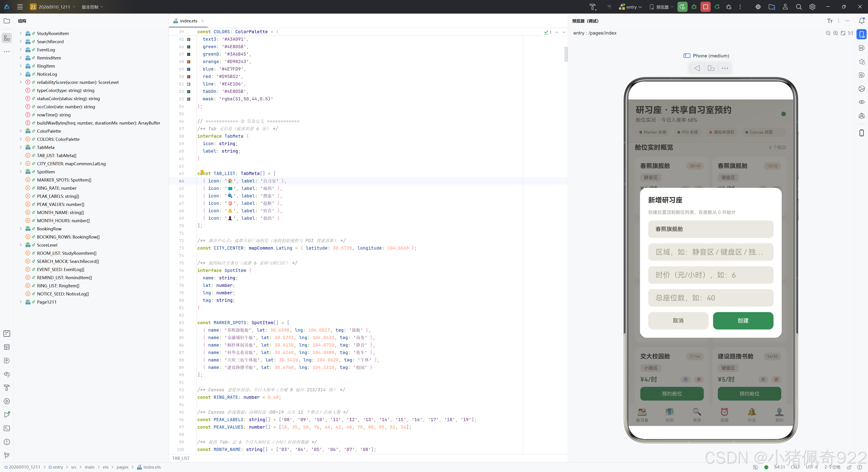The height and width of the screenshot is (472, 868).
Task: Click the green Run entry button
Action: (682, 7)
